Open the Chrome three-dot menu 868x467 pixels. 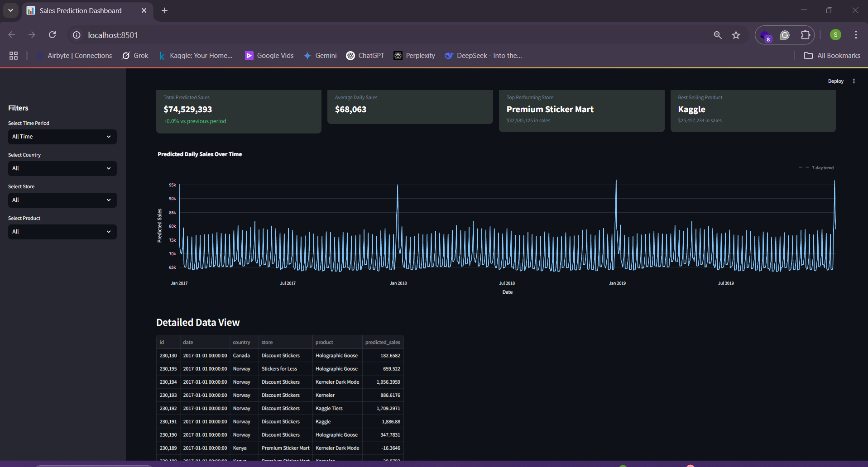tap(856, 35)
